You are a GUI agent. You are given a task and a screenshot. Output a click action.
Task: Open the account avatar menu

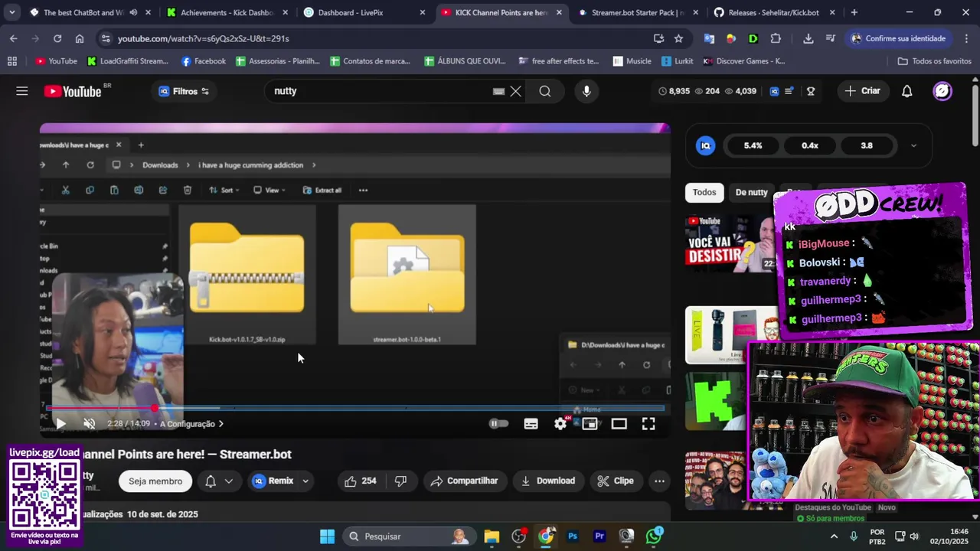click(942, 91)
